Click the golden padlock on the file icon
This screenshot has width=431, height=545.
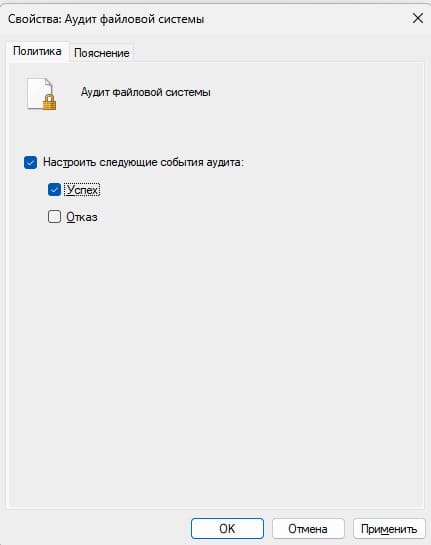click(x=49, y=102)
